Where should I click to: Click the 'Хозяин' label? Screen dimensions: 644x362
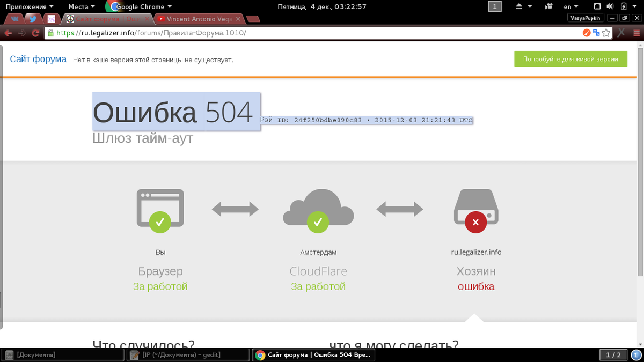(x=476, y=271)
